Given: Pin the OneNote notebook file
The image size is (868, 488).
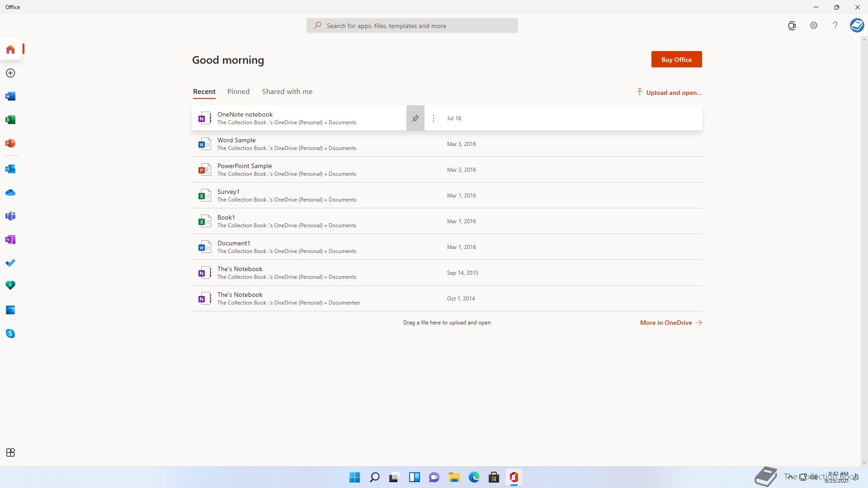Looking at the screenshot, I should pos(415,118).
